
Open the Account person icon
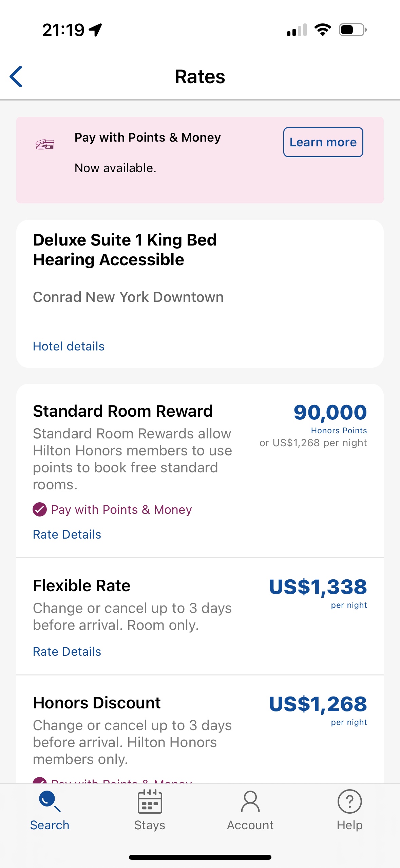pyautogui.click(x=250, y=801)
